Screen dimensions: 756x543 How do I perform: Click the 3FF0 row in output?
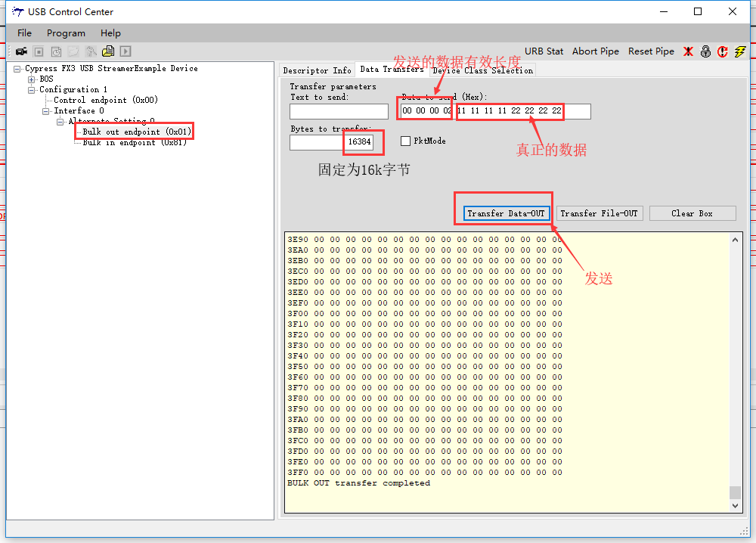425,472
